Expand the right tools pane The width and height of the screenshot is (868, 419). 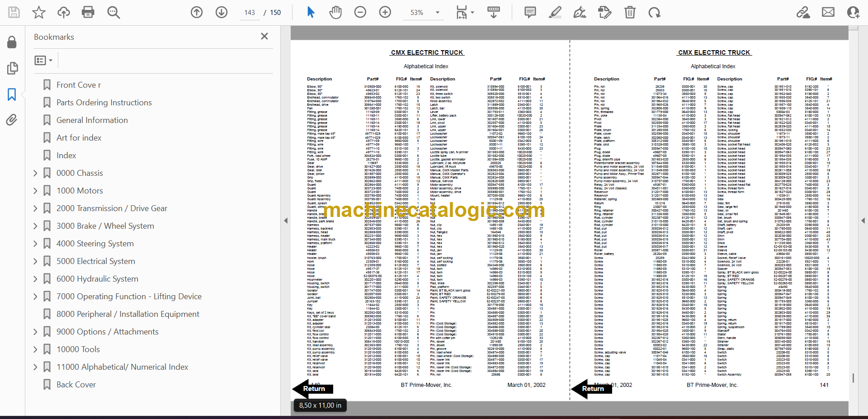click(x=863, y=221)
